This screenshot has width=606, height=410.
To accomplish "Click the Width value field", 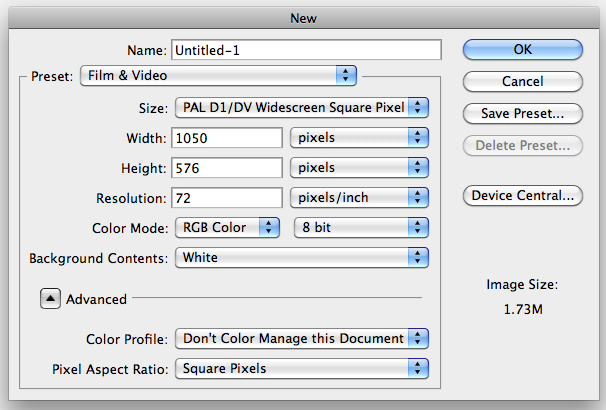I will [x=227, y=137].
